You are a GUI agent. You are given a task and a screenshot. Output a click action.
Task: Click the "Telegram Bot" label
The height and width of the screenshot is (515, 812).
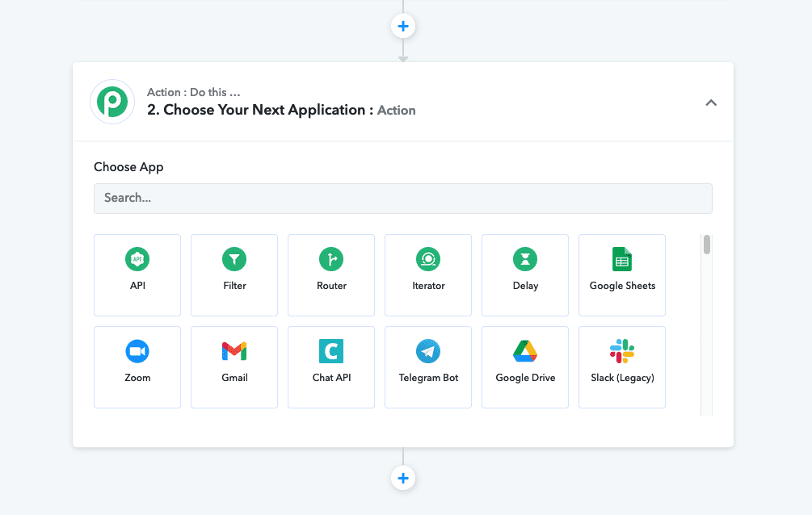point(428,378)
